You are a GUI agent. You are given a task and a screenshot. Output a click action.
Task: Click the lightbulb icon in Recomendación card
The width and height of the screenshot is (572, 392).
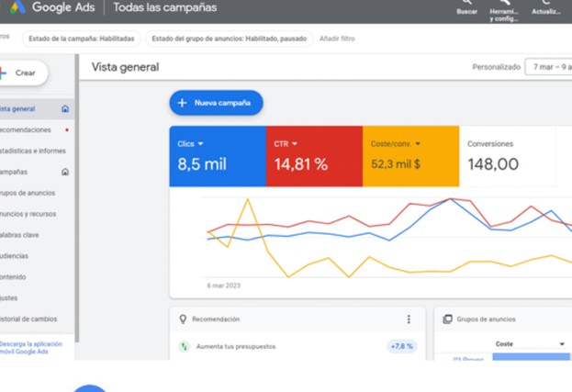pos(183,319)
